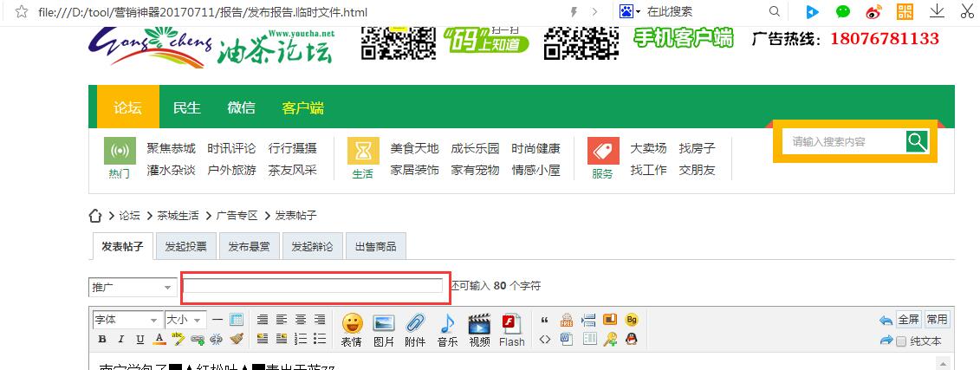Image resolution: width=980 pixels, height=370 pixels.
Task: Select the 出售商品 tab
Action: click(375, 247)
